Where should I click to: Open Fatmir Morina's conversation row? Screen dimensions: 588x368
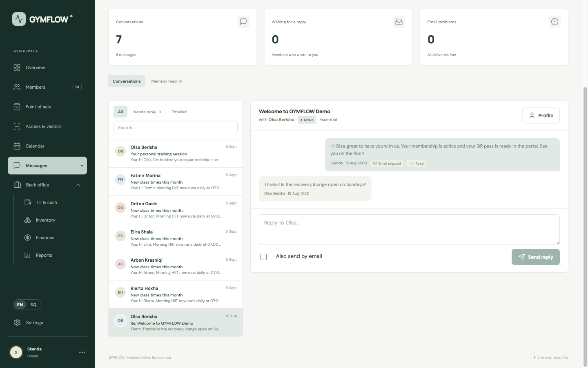(176, 182)
